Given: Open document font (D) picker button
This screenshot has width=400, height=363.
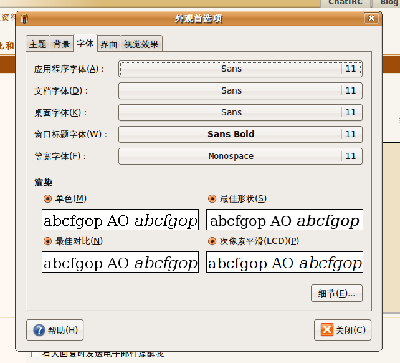Looking at the screenshot, I should coord(240,91).
